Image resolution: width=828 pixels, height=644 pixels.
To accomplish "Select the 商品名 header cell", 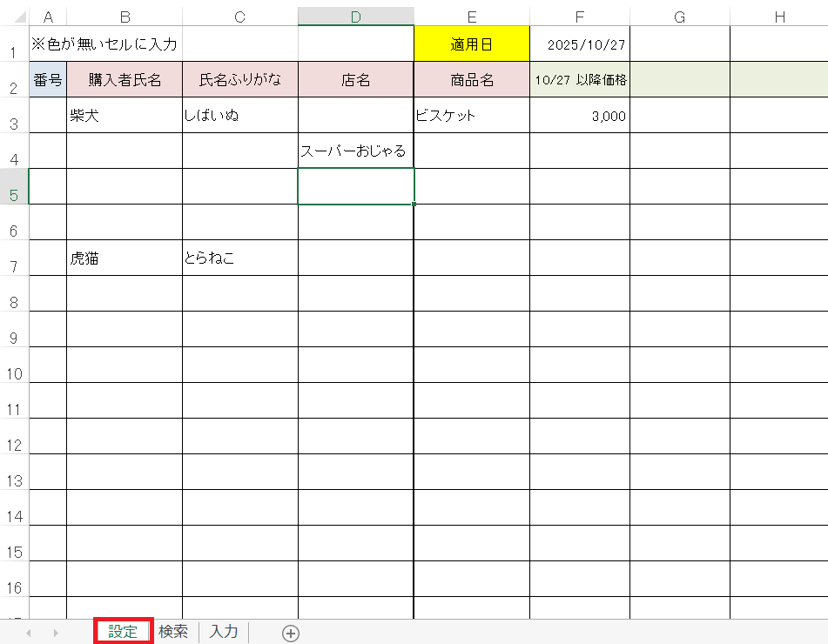I will click(471, 80).
